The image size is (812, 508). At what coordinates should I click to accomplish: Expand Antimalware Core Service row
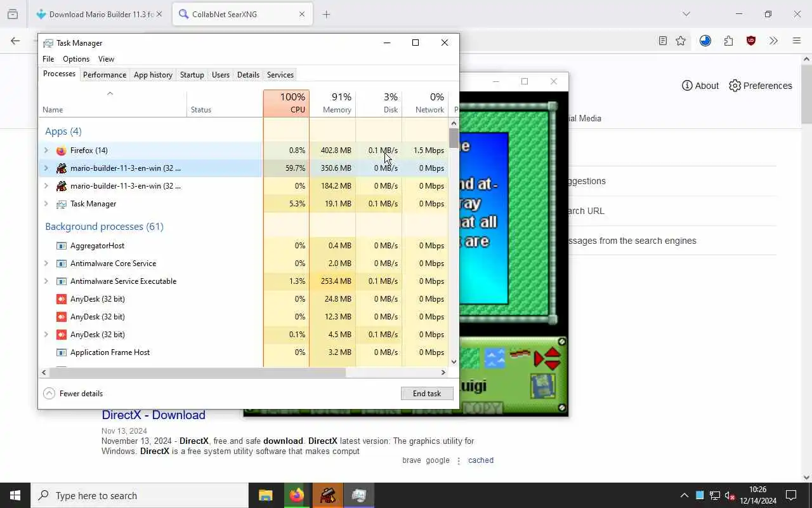pyautogui.click(x=46, y=264)
